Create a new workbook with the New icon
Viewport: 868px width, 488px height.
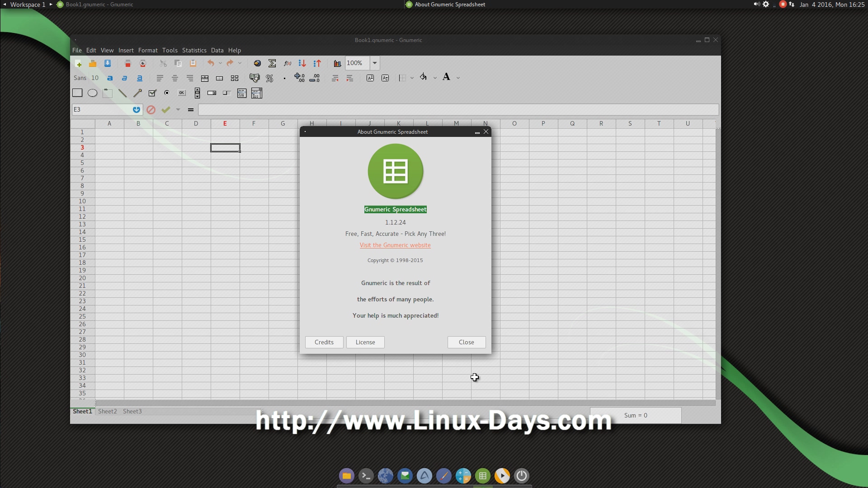(78, 63)
